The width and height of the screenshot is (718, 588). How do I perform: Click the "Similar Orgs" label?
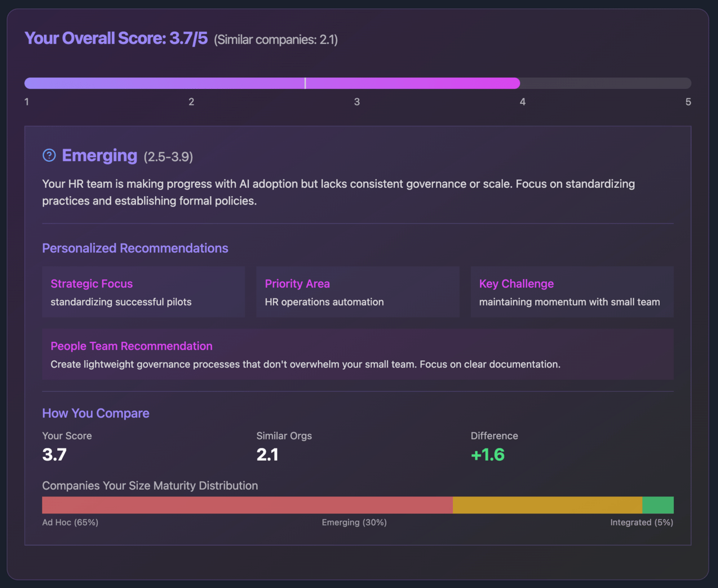[284, 436]
